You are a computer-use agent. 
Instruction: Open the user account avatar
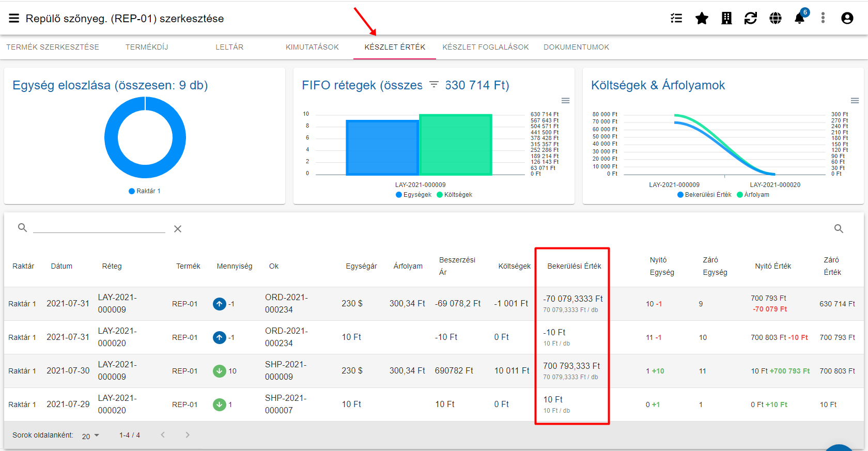(847, 18)
